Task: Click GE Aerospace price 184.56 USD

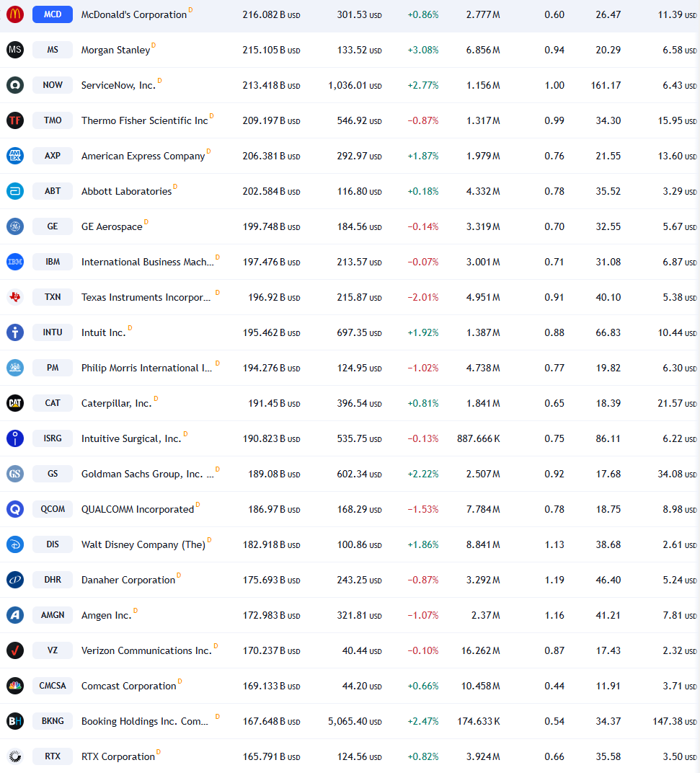Action: [359, 226]
